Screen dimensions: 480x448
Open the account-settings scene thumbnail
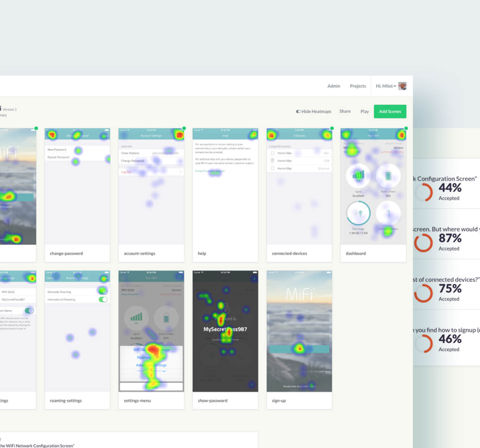pyautogui.click(x=151, y=186)
